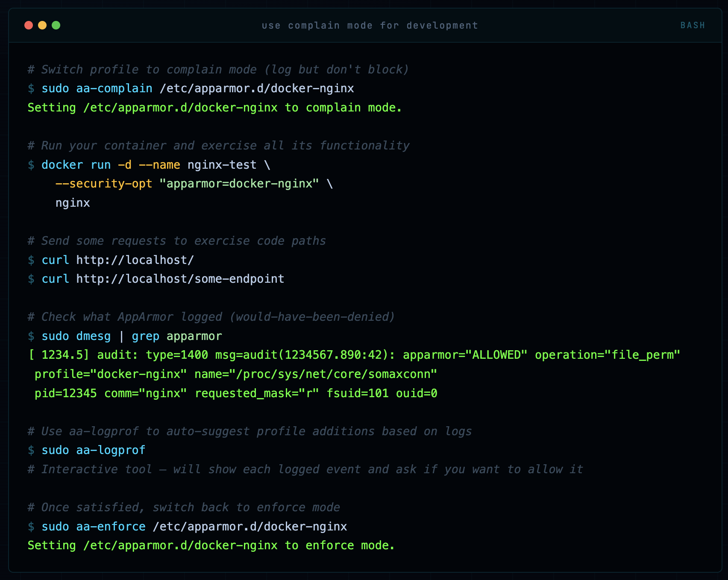The width and height of the screenshot is (728, 580).
Task: Click the green zoom traffic light
Action: pyautogui.click(x=56, y=25)
